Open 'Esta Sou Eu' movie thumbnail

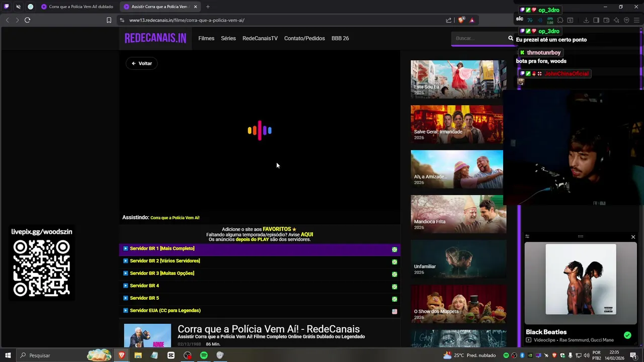[x=458, y=79]
